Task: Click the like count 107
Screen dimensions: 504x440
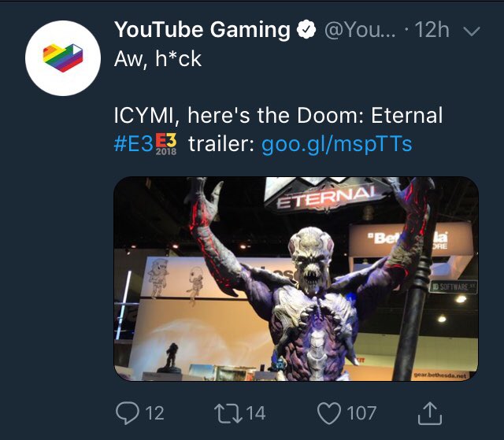Action: [x=361, y=413]
